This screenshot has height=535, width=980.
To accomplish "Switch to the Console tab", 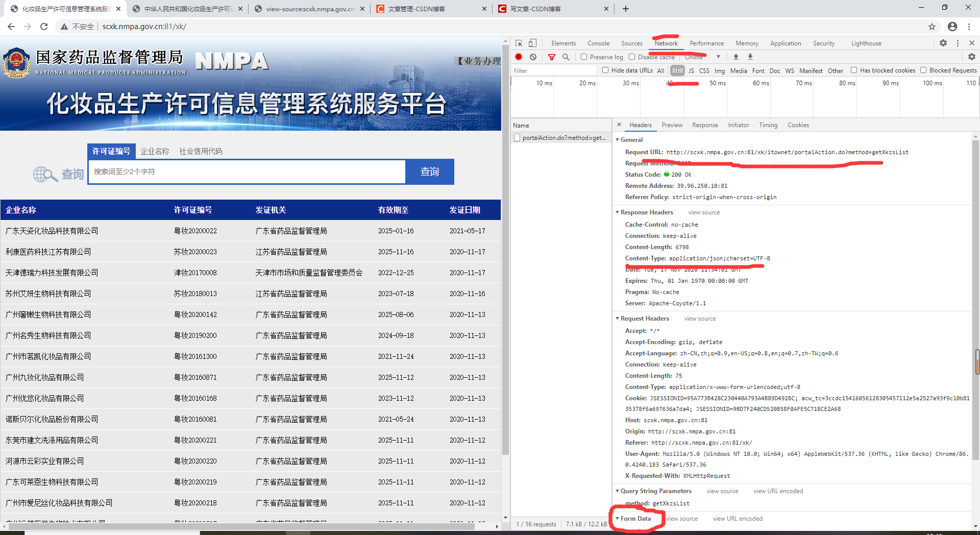I will click(x=598, y=43).
